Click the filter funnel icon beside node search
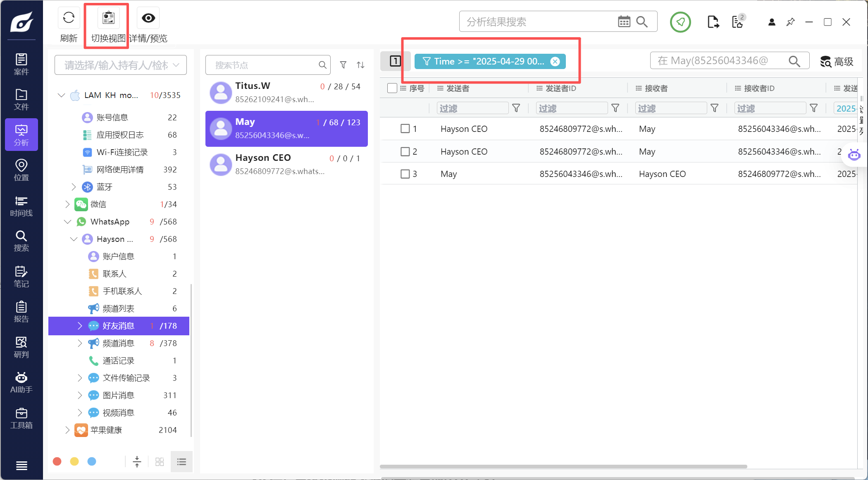The height and width of the screenshot is (480, 868). point(343,65)
